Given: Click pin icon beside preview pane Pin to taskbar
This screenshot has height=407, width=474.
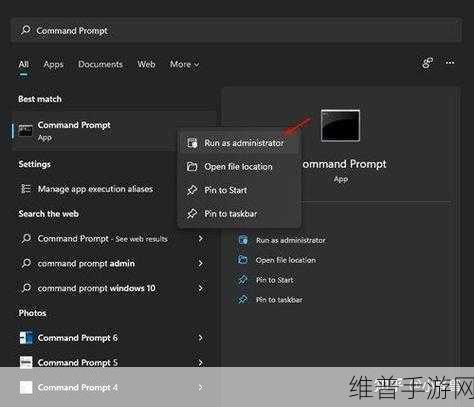Looking at the screenshot, I should pos(243,299).
